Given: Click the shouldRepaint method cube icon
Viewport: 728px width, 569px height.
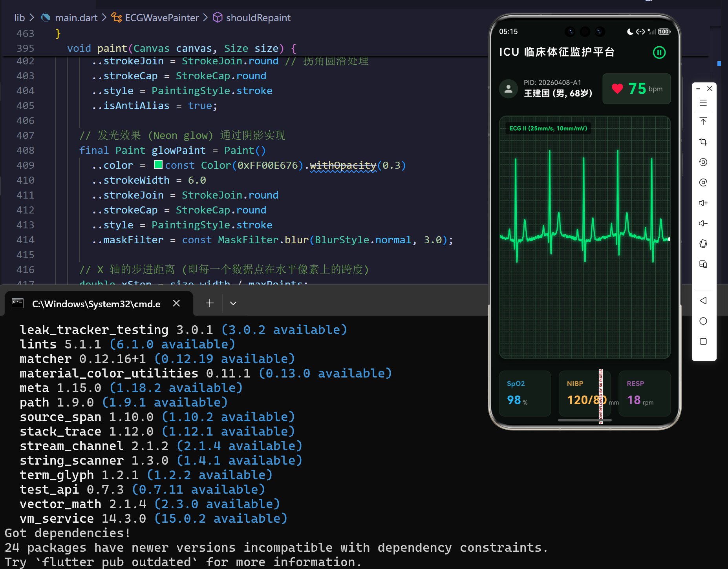Looking at the screenshot, I should 218,18.
